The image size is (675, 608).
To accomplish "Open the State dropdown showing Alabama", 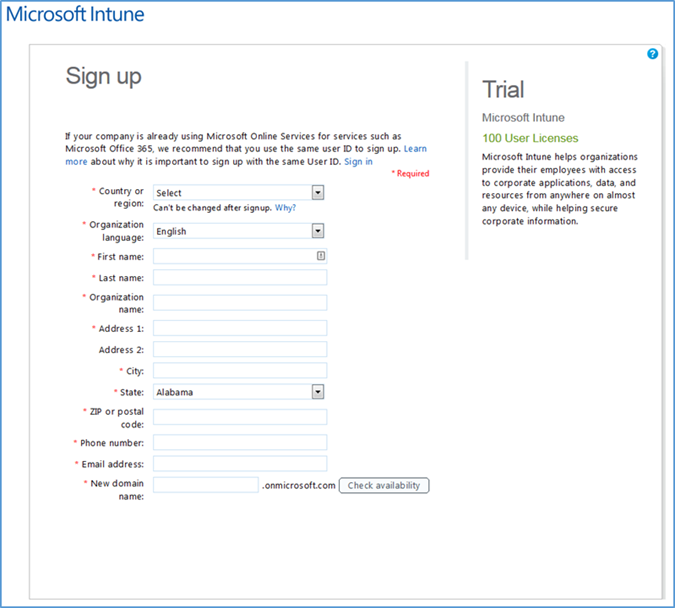I will pos(238,392).
